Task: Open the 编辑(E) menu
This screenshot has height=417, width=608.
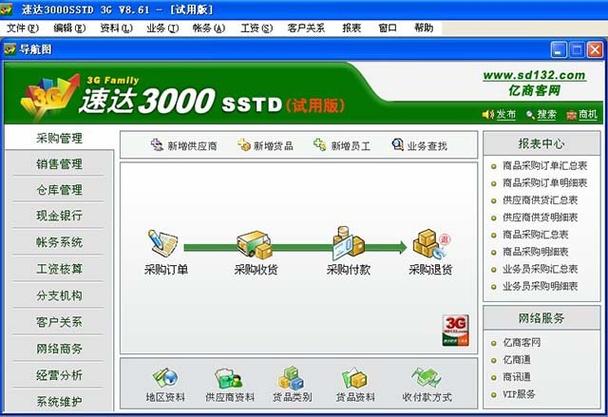Action: (69, 28)
